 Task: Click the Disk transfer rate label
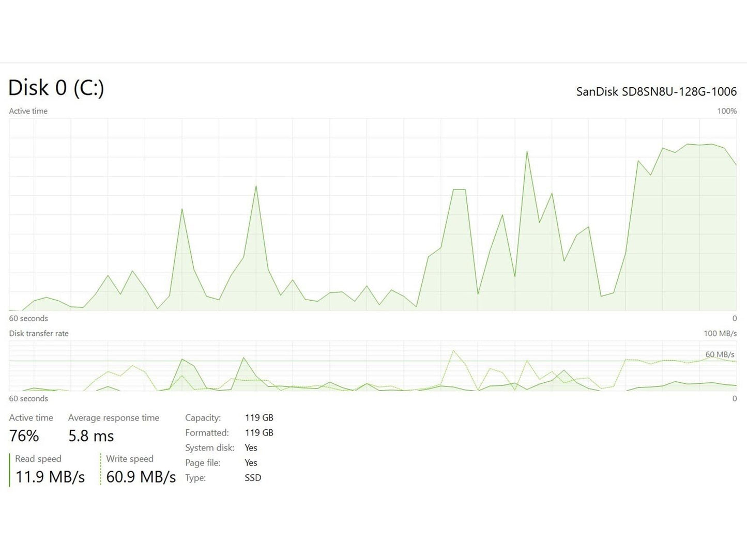coord(39,334)
